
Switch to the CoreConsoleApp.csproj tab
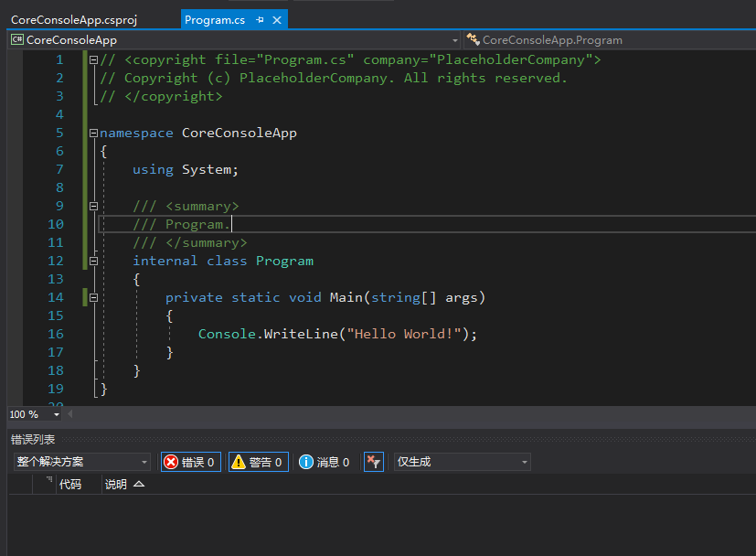(74, 20)
